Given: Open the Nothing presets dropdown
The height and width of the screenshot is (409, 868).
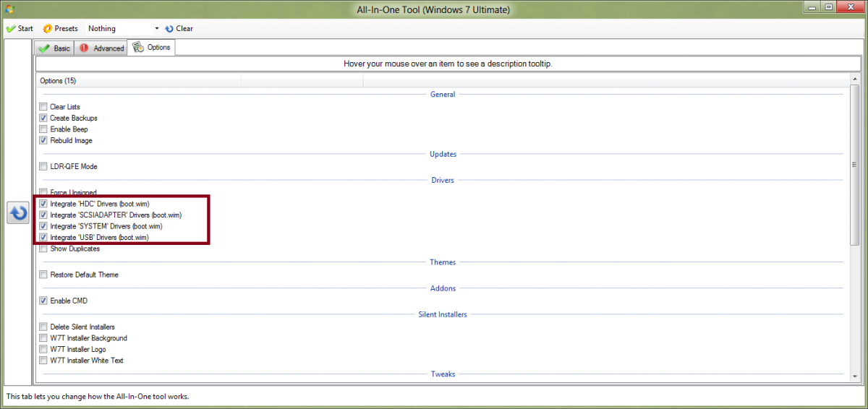Looking at the screenshot, I should tap(123, 28).
